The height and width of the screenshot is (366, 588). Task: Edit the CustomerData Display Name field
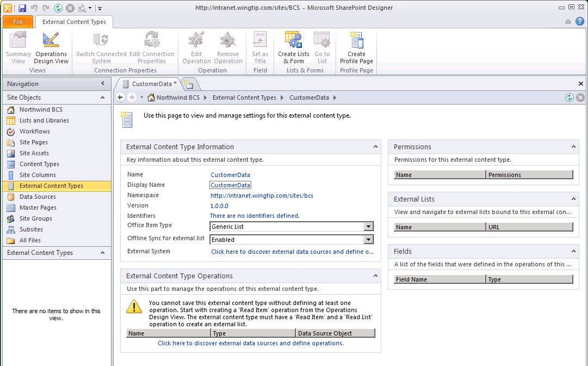tap(230, 185)
